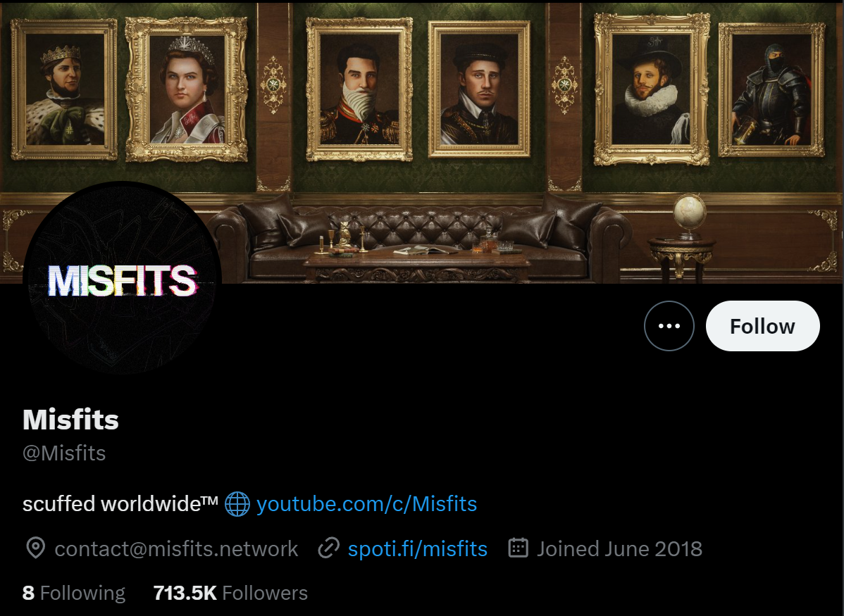Follow the Misfits account

(763, 326)
